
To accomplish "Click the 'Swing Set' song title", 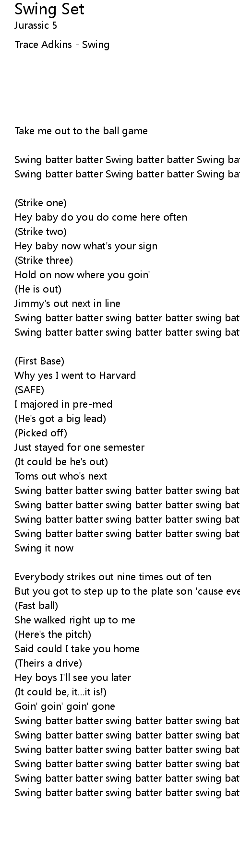I will pyautogui.click(x=49, y=9).
